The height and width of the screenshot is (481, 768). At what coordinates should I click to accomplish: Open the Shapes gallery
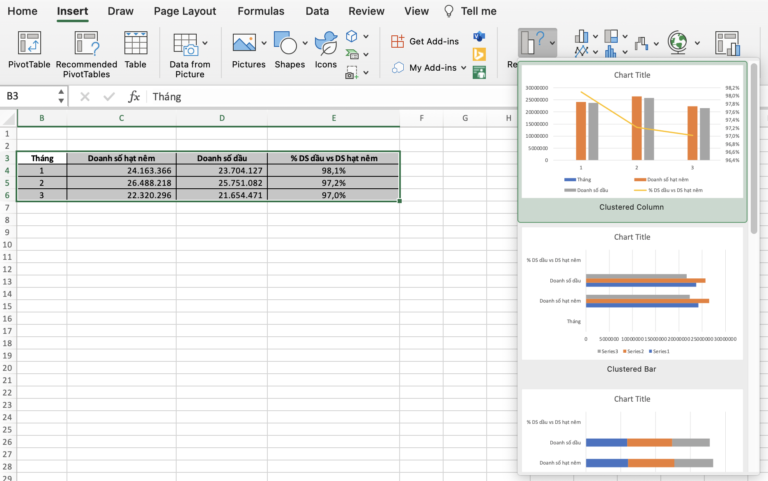[286, 43]
